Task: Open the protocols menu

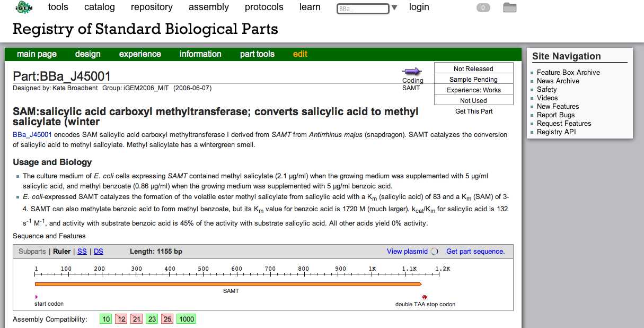Action: tap(264, 7)
